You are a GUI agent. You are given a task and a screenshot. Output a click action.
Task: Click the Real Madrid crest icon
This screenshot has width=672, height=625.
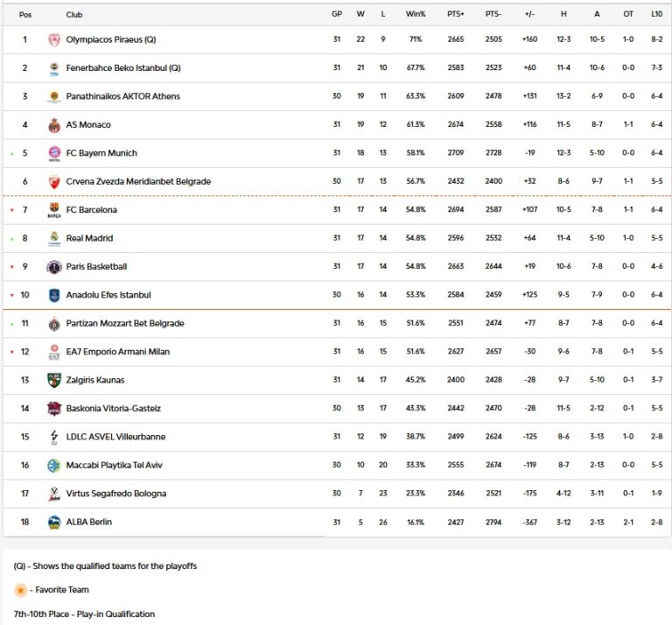click(54, 238)
